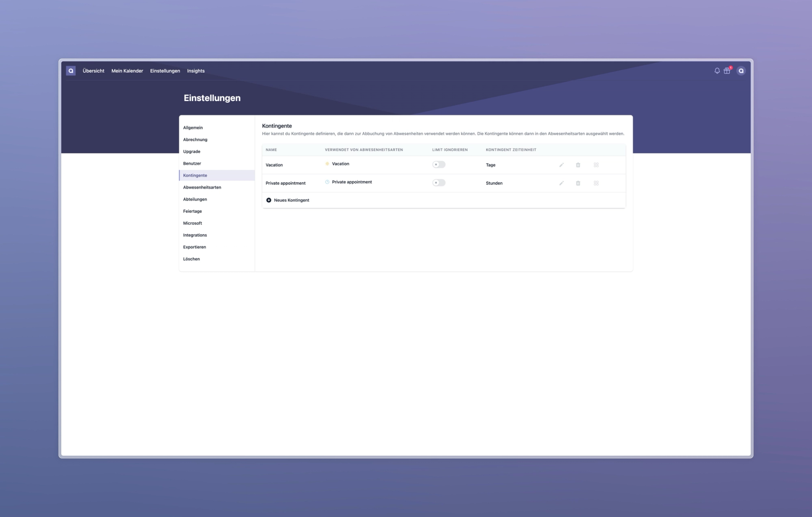The height and width of the screenshot is (517, 812).
Task: Edit the Vacation quota with pencil icon
Action: 561,165
